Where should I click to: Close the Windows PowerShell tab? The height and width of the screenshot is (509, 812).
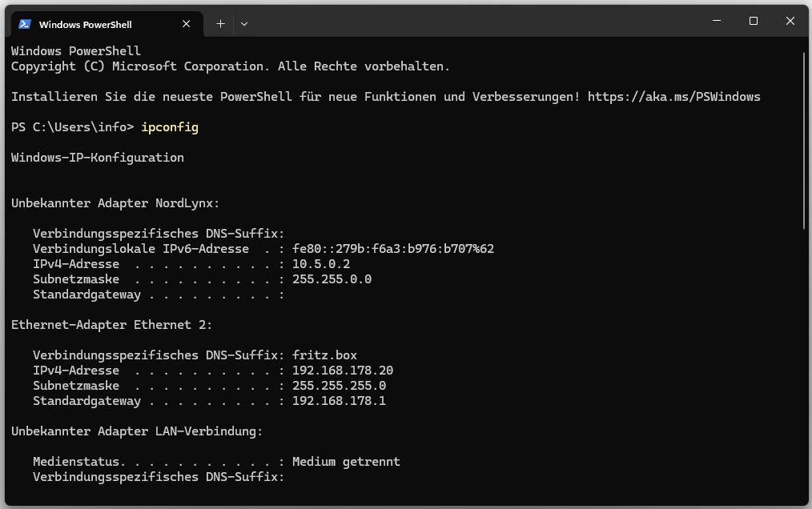coord(187,24)
